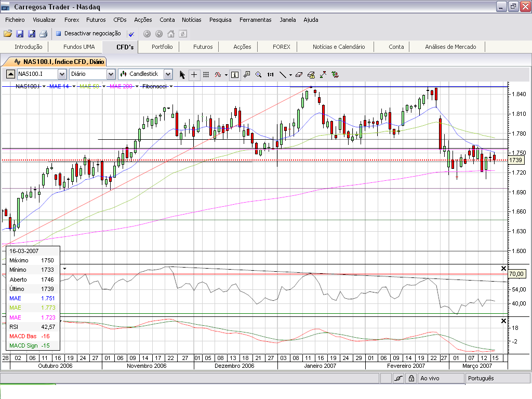532x399 pixels.
Task: Switch to Análises de Mercado tab
Action: click(x=450, y=47)
